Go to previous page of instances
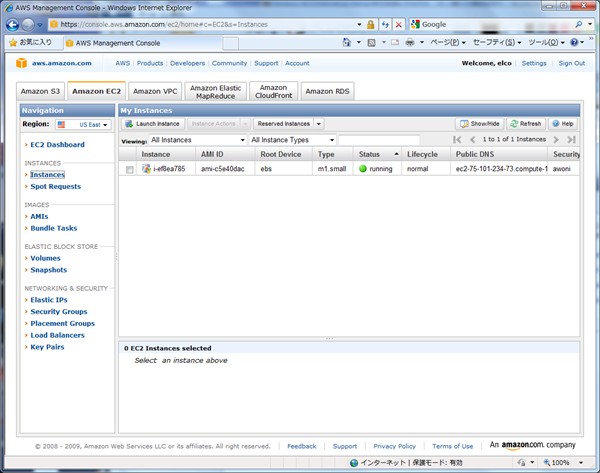The width and height of the screenshot is (600, 473). coord(473,140)
